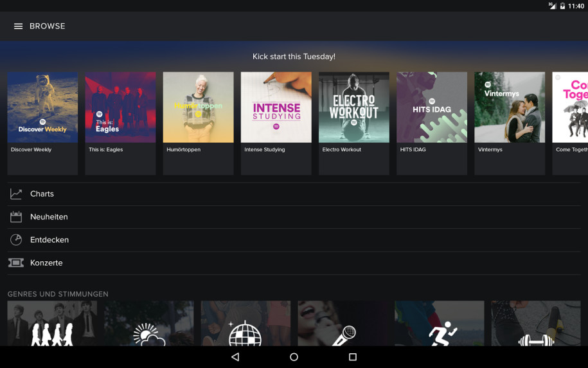Click the Humörtoppen caption text
The image size is (588, 368).
(183, 149)
